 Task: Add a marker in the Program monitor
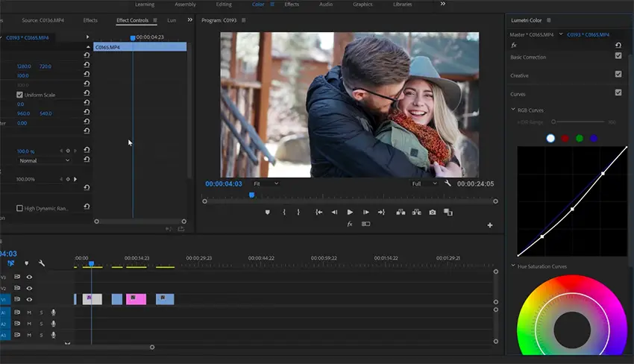pos(267,213)
